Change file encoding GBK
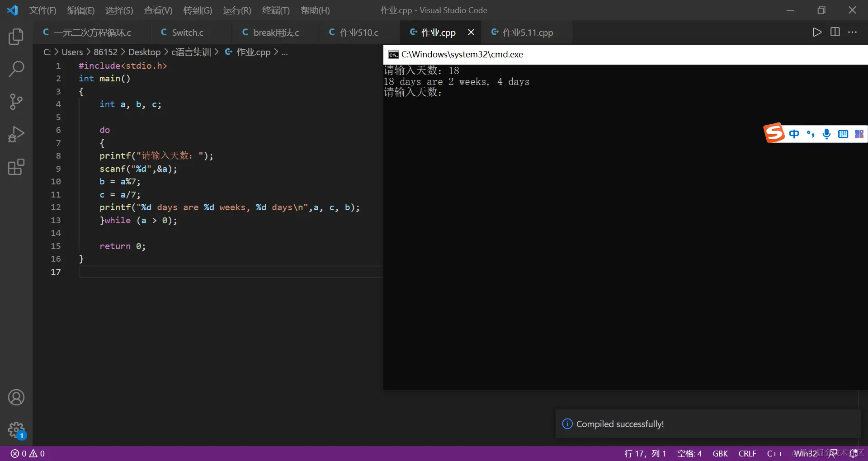 pos(720,453)
